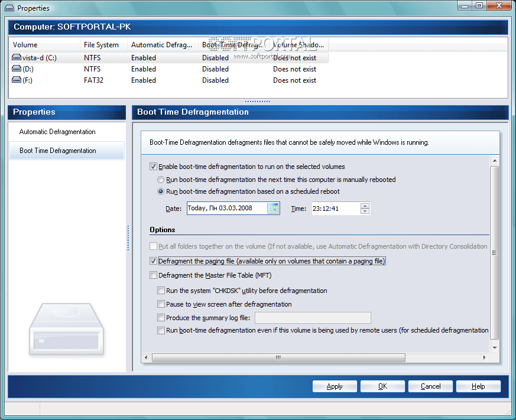Open the Automatic Defragmentation page
Image resolution: width=516 pixels, height=420 pixels.
click(67, 132)
